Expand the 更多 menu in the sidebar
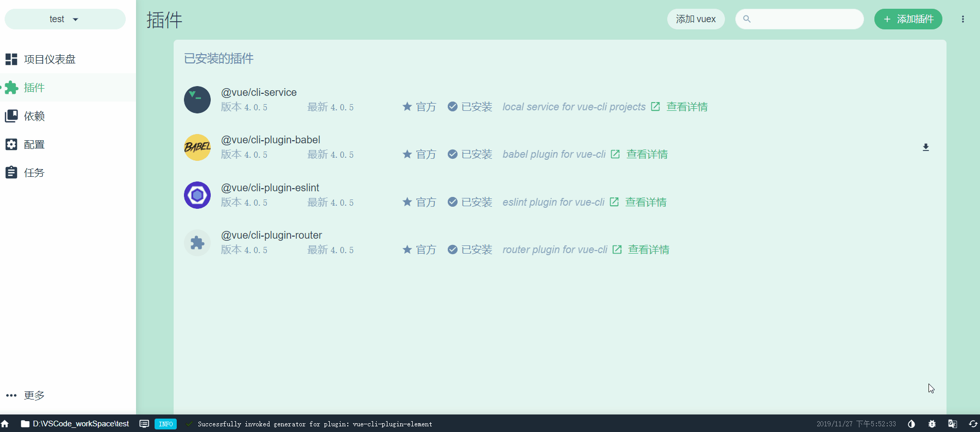Image resolution: width=980 pixels, height=432 pixels. pos(68,395)
